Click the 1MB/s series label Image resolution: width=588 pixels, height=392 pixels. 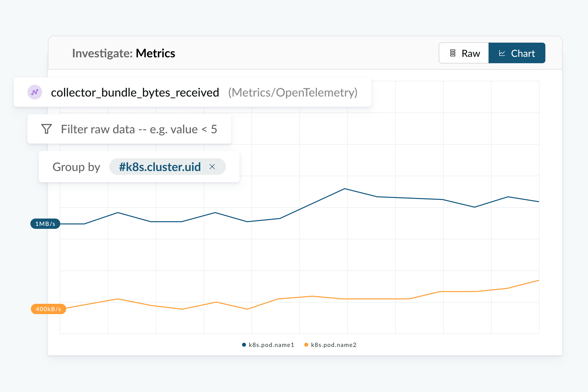pyautogui.click(x=45, y=224)
